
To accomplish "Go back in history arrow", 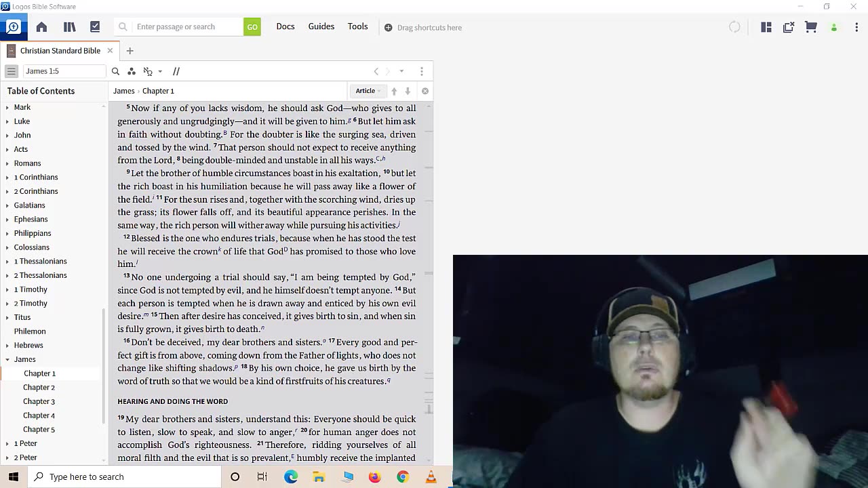I will pos(376,71).
